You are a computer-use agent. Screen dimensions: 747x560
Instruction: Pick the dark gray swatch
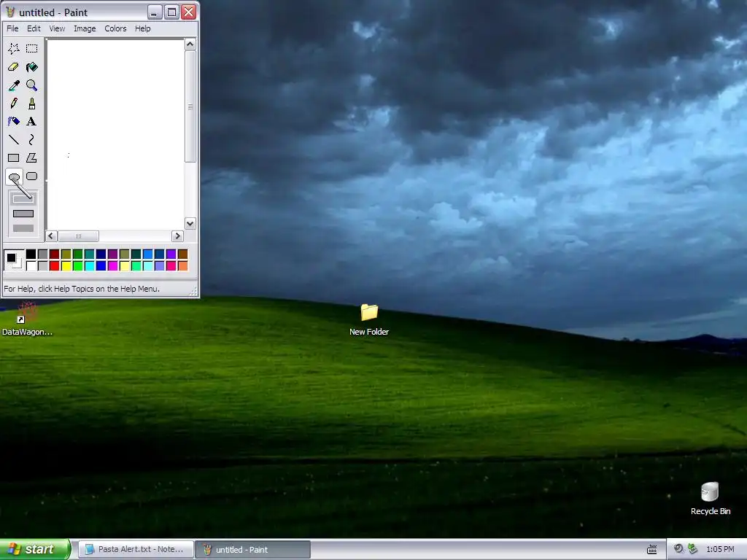click(x=43, y=254)
